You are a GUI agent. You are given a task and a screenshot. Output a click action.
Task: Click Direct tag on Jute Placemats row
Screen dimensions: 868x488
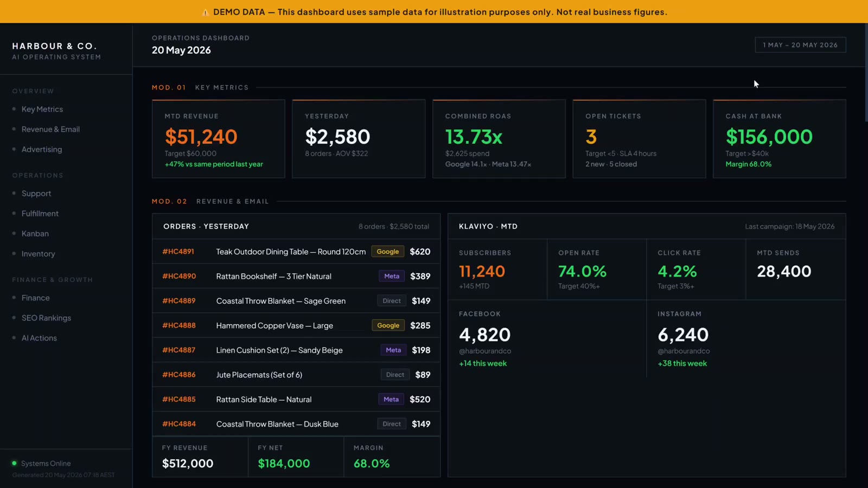[x=395, y=375]
